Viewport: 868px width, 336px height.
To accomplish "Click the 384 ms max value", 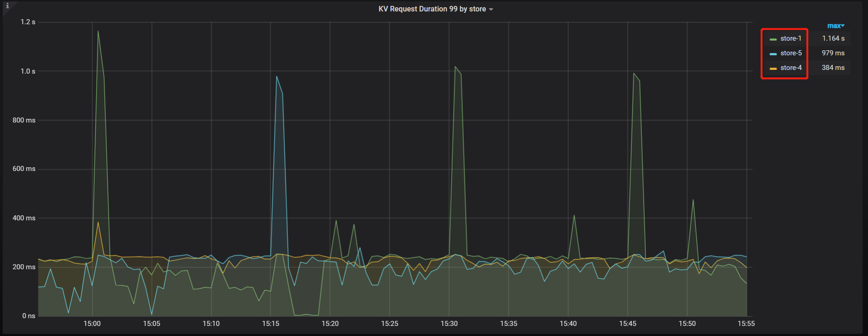I will point(833,68).
